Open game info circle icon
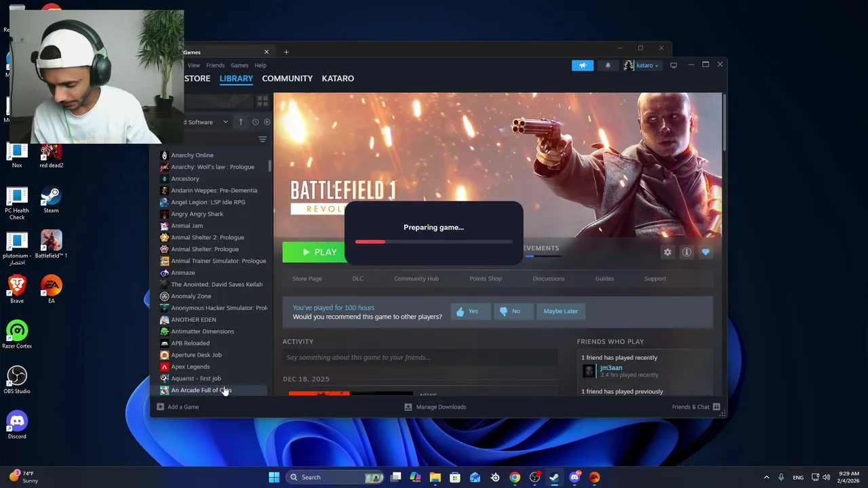 [686, 252]
